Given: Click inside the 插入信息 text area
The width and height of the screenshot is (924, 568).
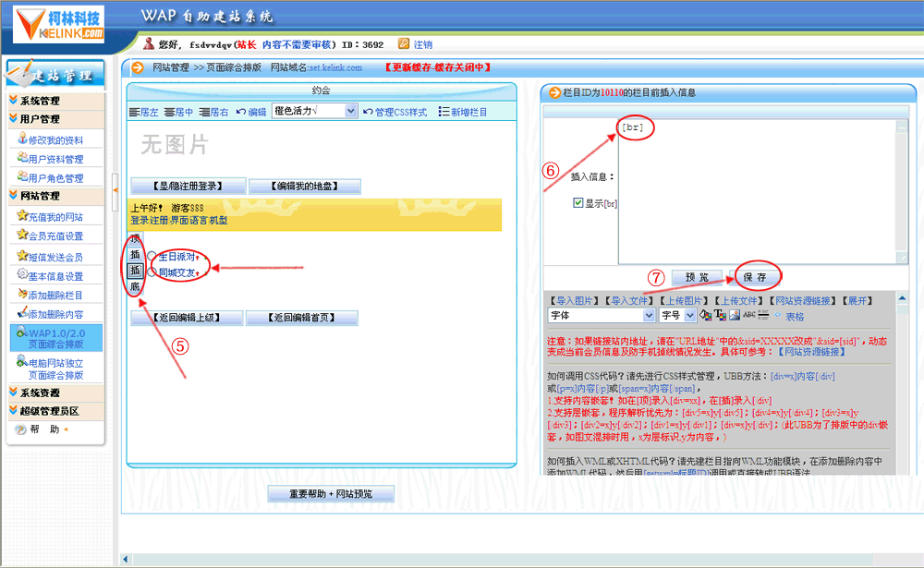Looking at the screenshot, I should click(x=758, y=191).
